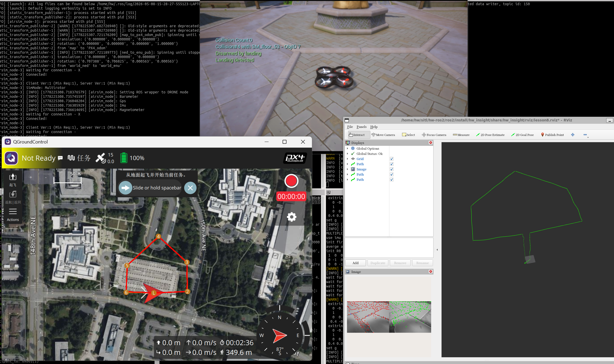Click the launch point L marker

(x=154, y=293)
